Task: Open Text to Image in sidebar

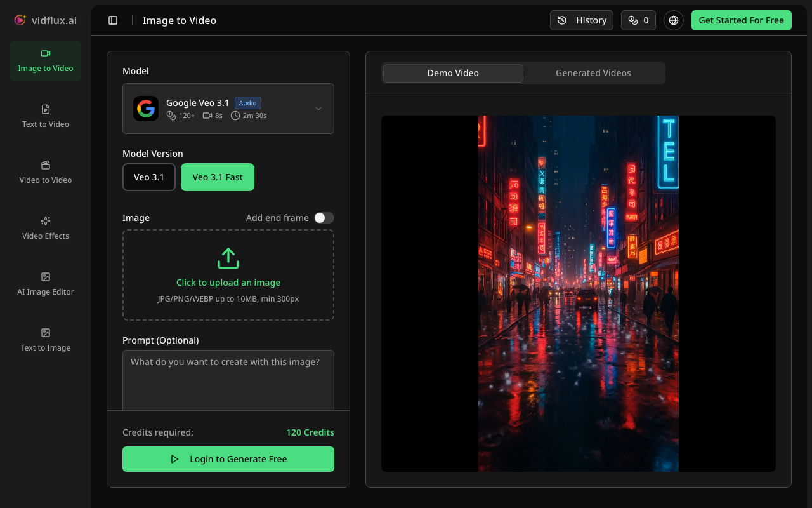Action: (x=46, y=340)
